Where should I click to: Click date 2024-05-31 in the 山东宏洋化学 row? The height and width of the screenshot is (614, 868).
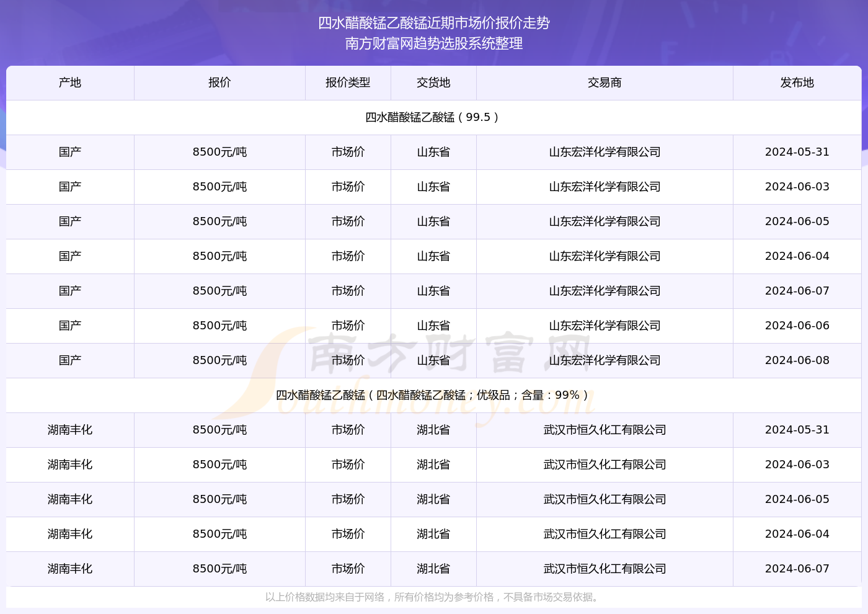coord(797,152)
